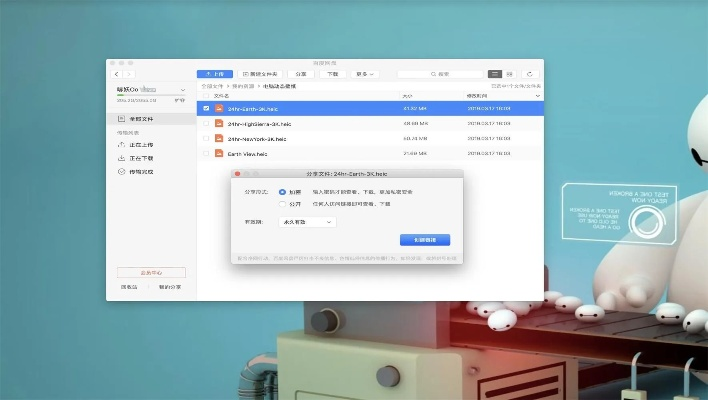Open the validity period (永久有效) dropdown
The width and height of the screenshot is (708, 400).
[x=309, y=222]
